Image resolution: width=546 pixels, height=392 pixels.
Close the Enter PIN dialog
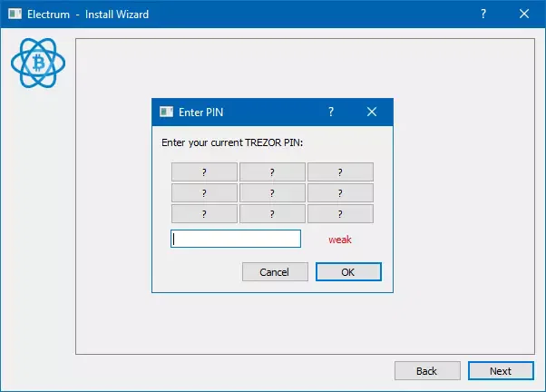pos(372,113)
